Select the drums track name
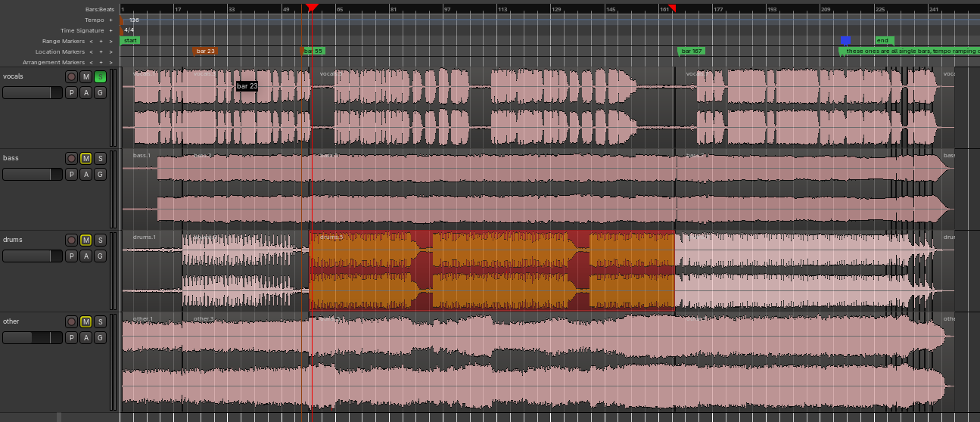The width and height of the screenshot is (980, 422). pos(12,240)
